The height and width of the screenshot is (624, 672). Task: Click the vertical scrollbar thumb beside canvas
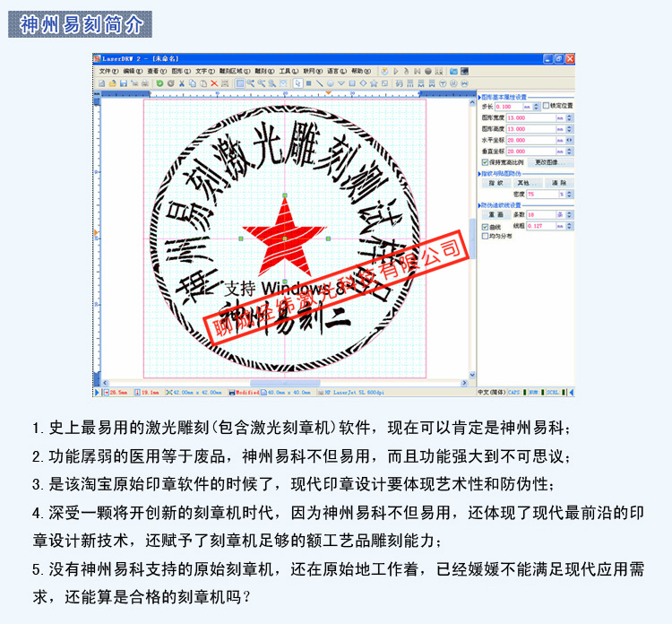tap(472, 238)
